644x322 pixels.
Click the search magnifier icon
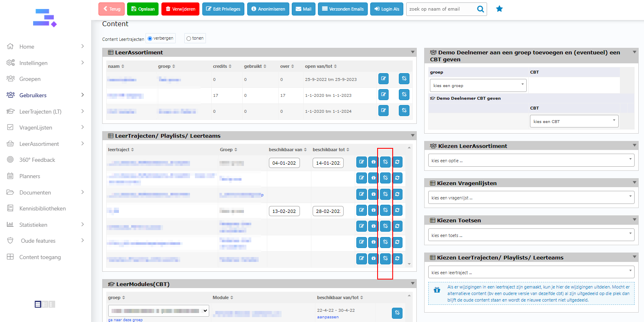point(481,9)
